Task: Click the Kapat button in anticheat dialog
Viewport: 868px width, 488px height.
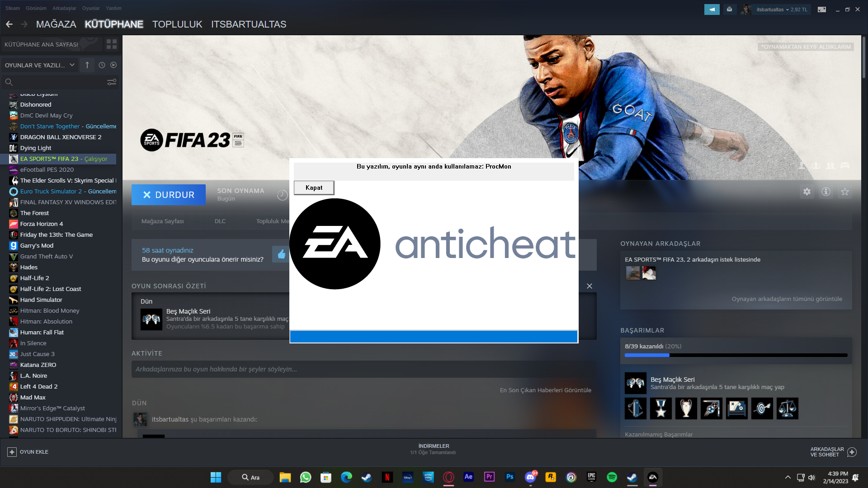Action: (314, 188)
